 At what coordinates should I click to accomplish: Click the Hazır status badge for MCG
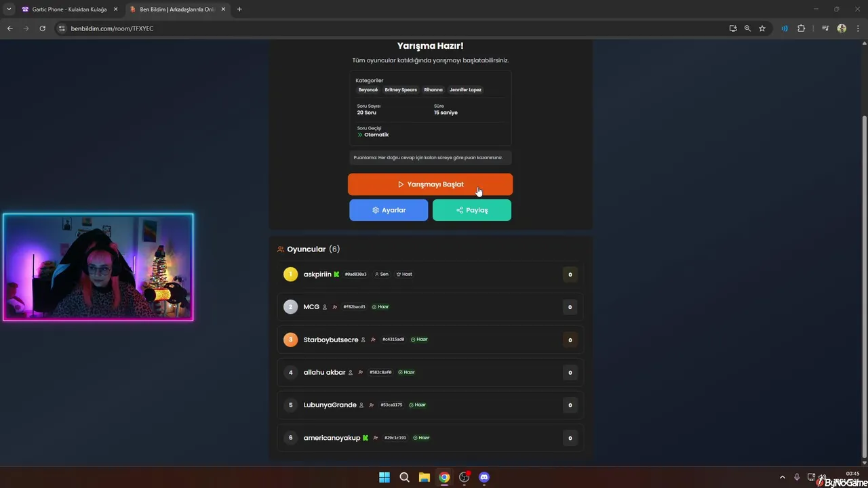[380, 307]
